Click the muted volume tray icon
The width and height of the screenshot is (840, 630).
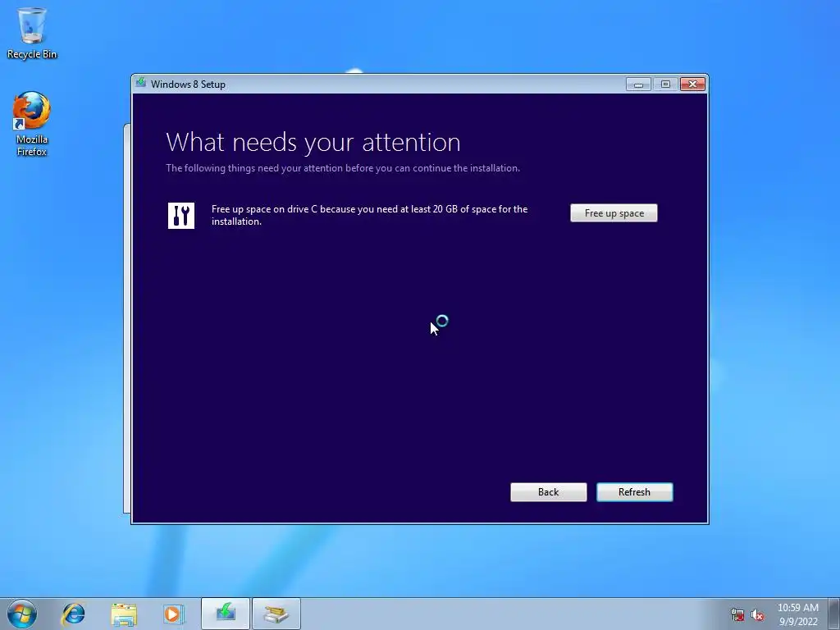(x=757, y=614)
